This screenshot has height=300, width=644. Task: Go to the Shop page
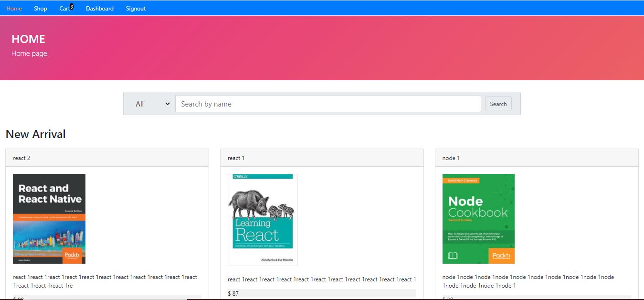(x=41, y=9)
